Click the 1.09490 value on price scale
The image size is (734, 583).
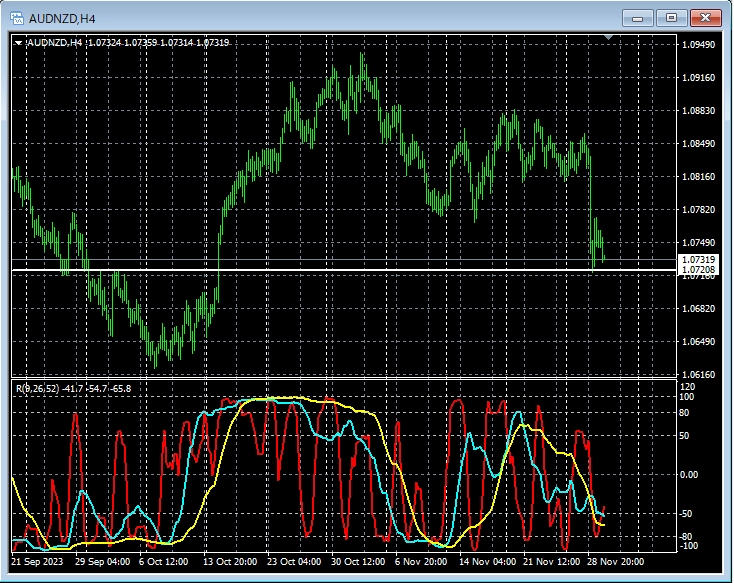point(698,45)
